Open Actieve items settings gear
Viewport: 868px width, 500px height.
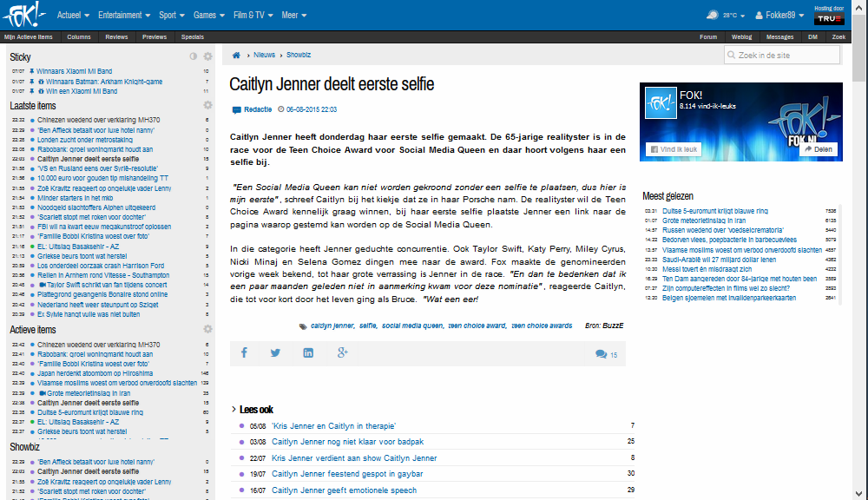point(207,329)
